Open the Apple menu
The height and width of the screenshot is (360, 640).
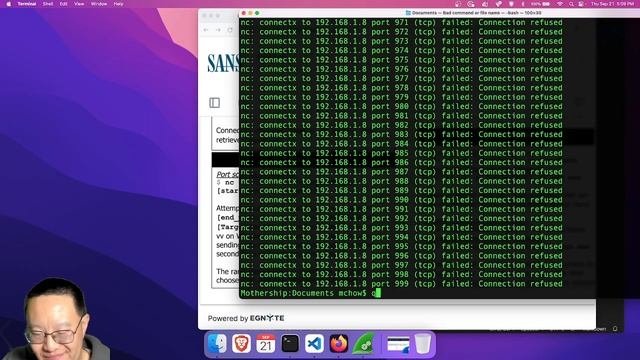(x=9, y=4)
